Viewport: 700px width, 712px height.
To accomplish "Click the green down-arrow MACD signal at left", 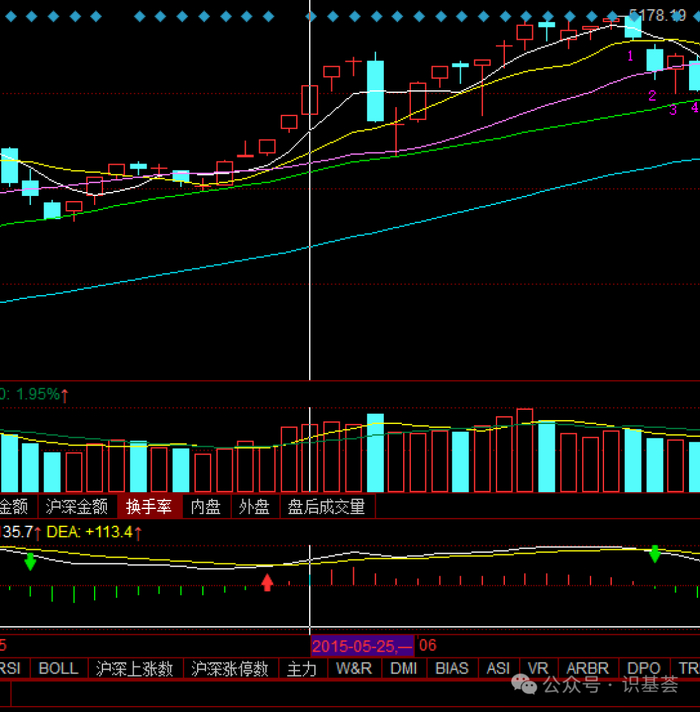I will click(x=30, y=562).
